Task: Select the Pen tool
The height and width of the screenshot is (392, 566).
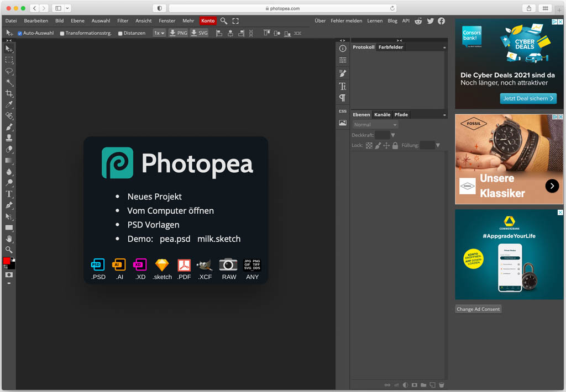Action: point(9,205)
